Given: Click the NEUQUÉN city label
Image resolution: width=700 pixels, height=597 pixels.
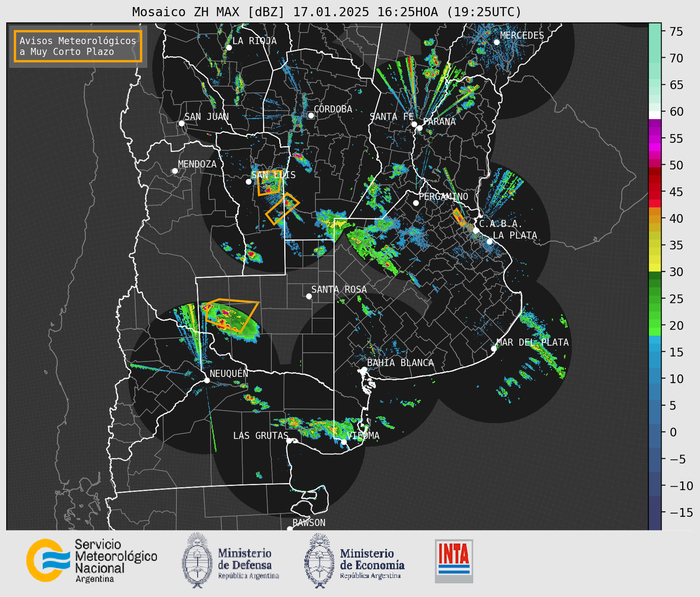Looking at the screenshot, I should tap(229, 373).
